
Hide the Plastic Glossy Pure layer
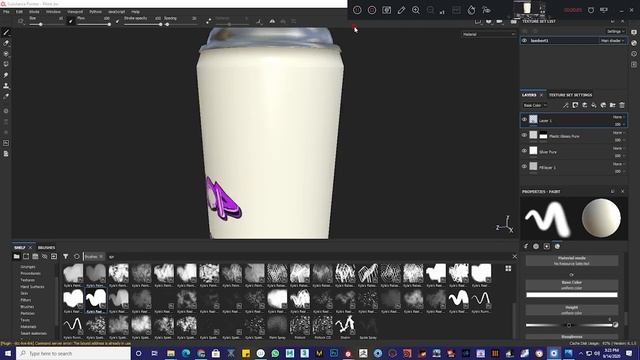[x=524, y=135]
